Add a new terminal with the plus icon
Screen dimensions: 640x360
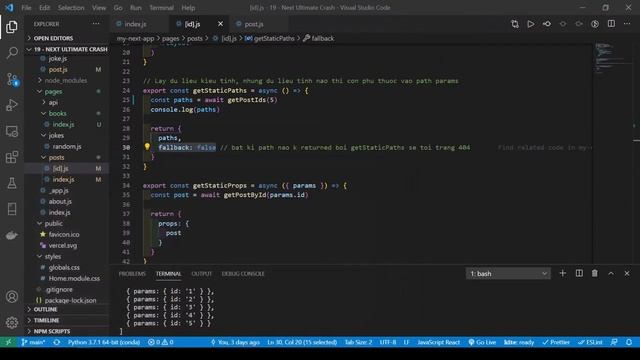coord(562,273)
